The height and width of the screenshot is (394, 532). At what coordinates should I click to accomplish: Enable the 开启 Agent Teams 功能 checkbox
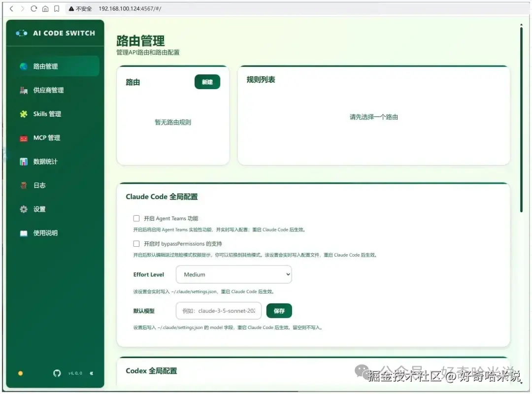[x=136, y=218]
